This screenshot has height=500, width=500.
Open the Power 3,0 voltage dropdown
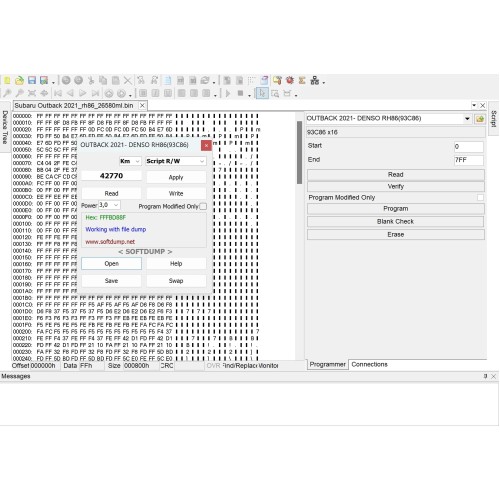109,205
